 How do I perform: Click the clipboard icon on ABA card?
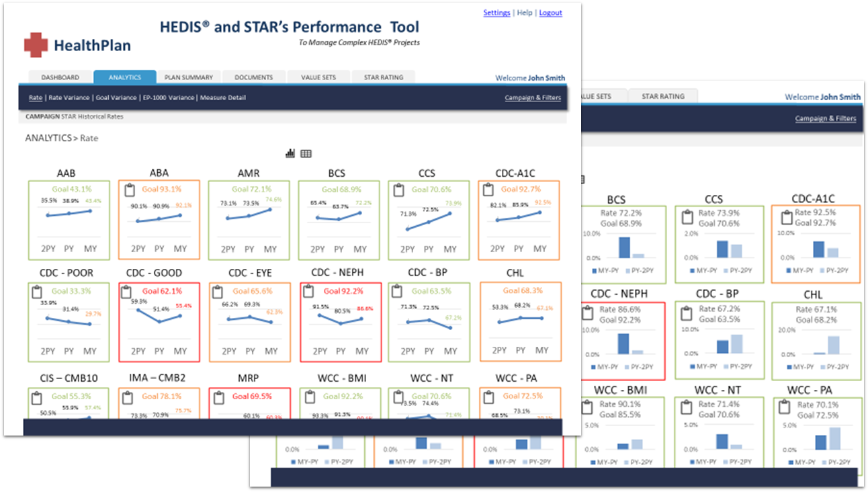[x=127, y=191]
